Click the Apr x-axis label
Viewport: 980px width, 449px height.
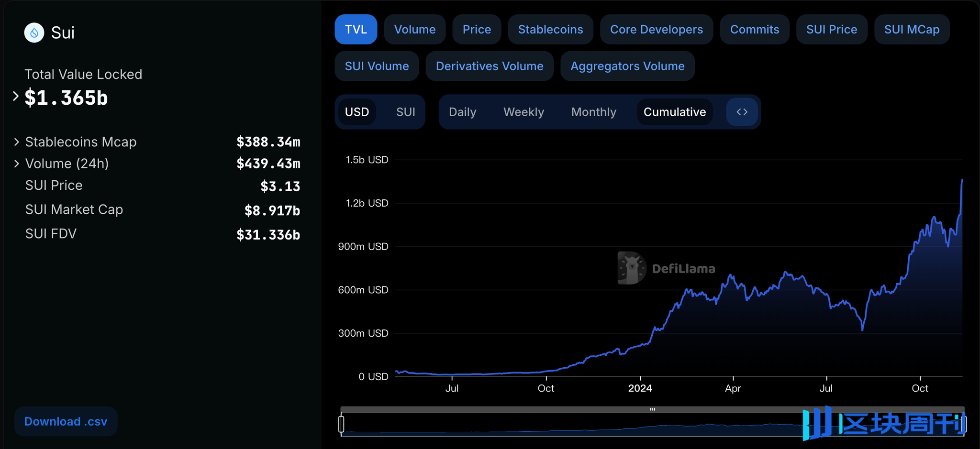click(733, 388)
